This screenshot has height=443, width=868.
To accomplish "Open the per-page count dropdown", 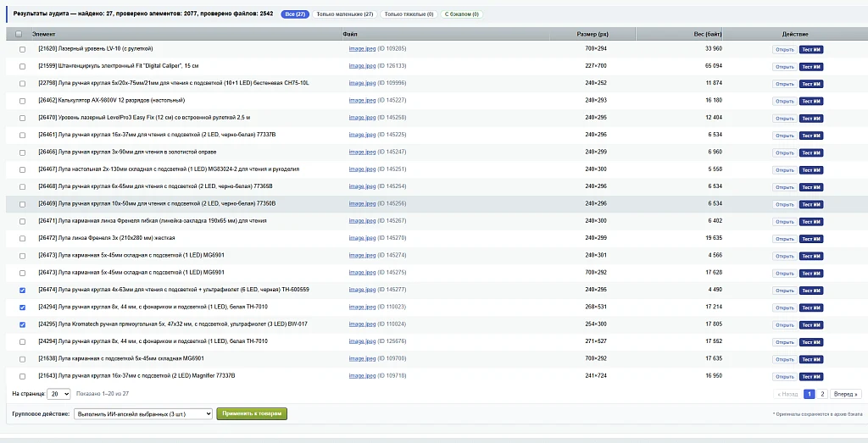I will (x=58, y=394).
